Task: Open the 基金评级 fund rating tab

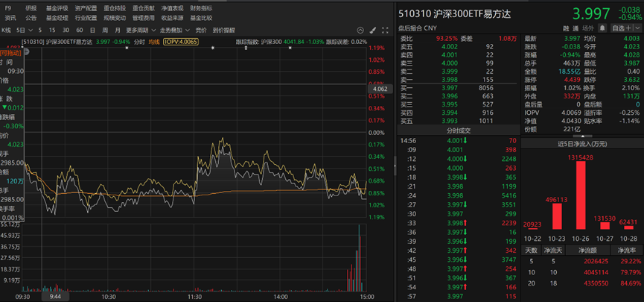Action: pos(57,7)
